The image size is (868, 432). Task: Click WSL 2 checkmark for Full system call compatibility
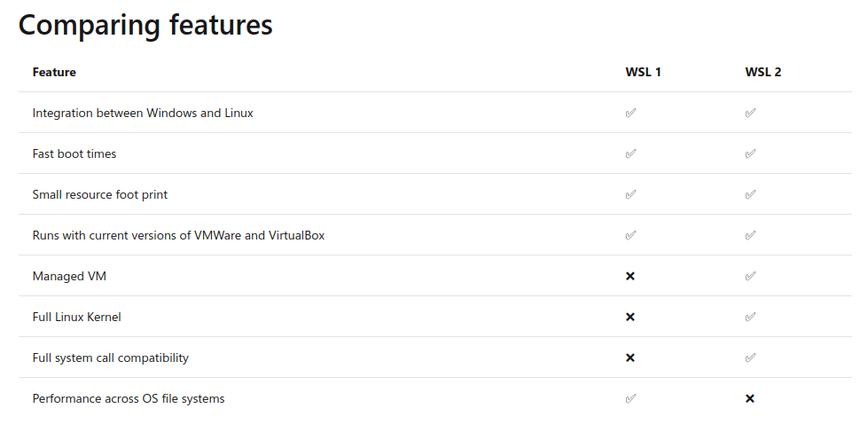coord(750,357)
